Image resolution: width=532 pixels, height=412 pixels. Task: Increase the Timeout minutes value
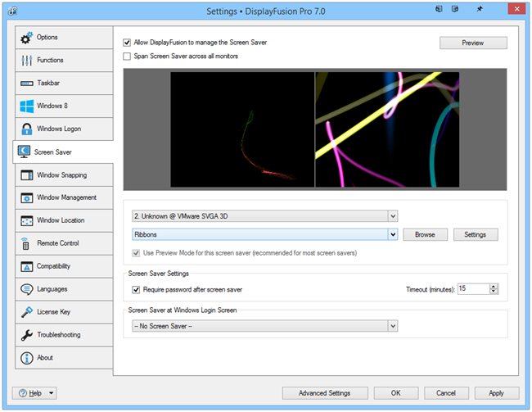tap(494, 287)
